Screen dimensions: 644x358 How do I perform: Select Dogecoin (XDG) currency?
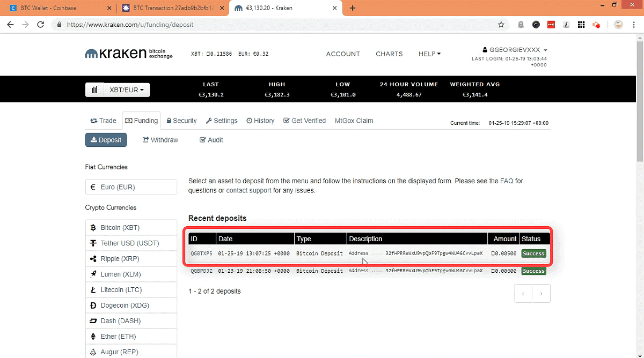131,305
